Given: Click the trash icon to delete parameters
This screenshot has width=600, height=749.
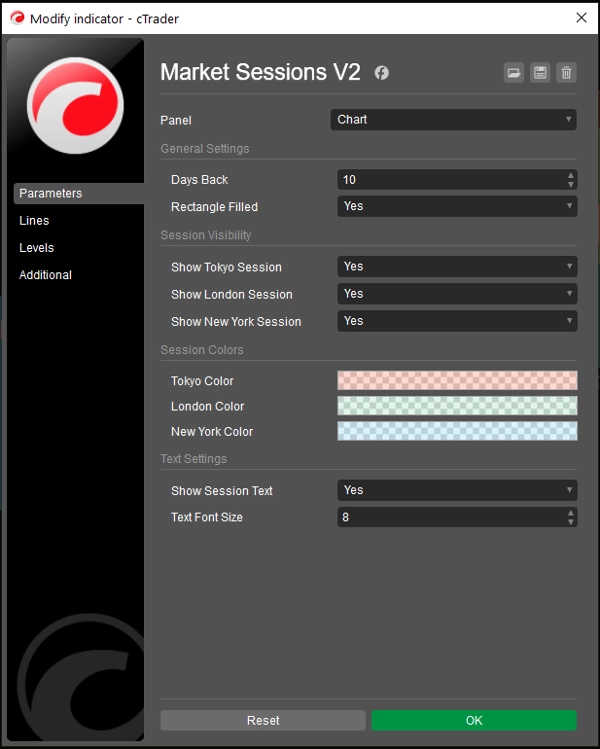Looking at the screenshot, I should pos(567,72).
